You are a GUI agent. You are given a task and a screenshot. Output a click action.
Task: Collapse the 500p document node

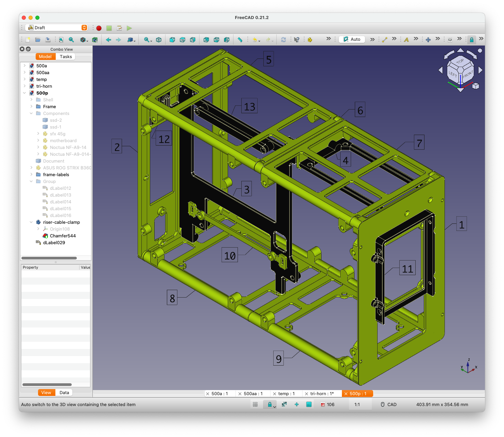pyautogui.click(x=24, y=93)
